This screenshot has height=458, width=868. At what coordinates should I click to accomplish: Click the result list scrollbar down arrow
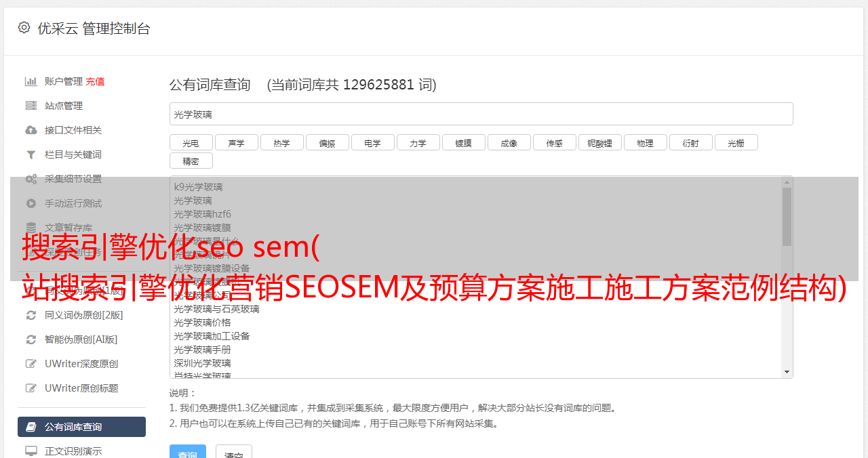point(787,372)
